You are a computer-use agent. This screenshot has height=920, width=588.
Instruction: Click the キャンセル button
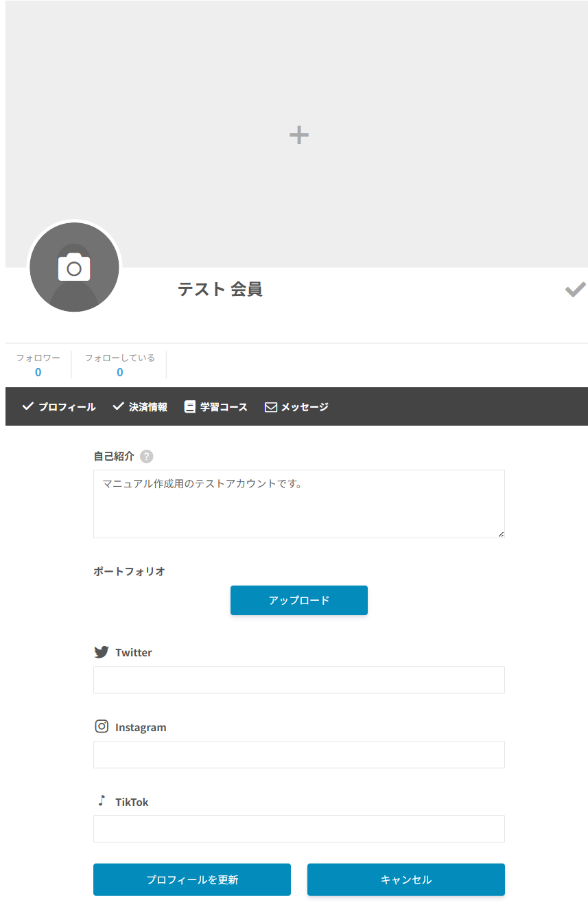pos(406,879)
